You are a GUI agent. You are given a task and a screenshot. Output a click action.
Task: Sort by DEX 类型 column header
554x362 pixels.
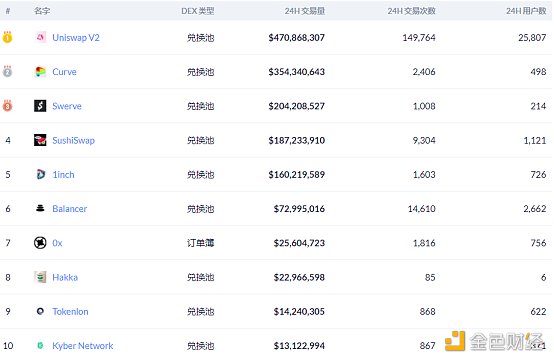pyautogui.click(x=198, y=11)
